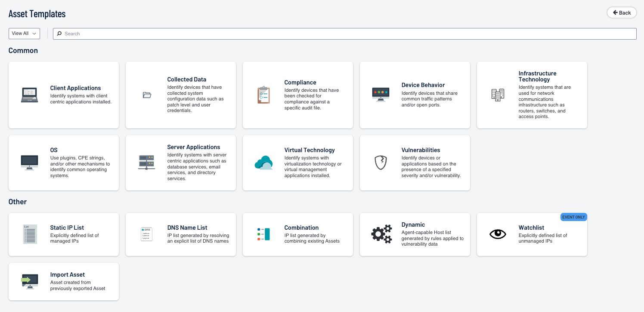
Task: Open the View All dropdown
Action: tap(24, 34)
